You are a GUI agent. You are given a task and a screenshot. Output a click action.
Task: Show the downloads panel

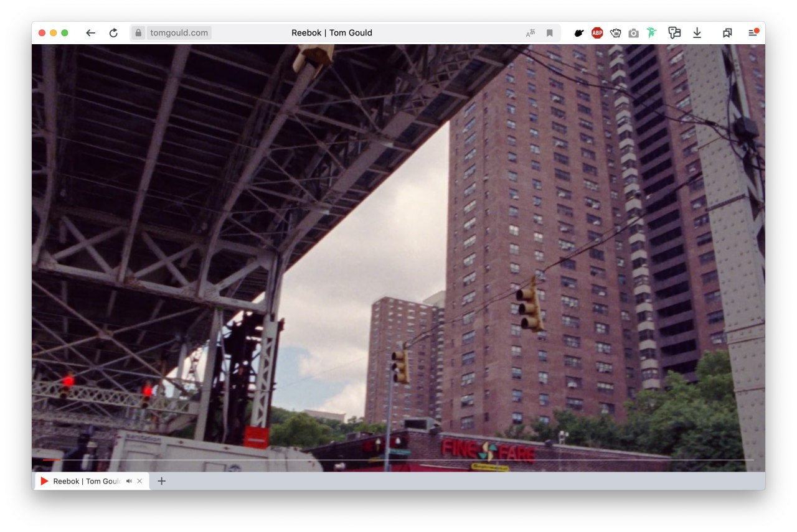coord(697,33)
